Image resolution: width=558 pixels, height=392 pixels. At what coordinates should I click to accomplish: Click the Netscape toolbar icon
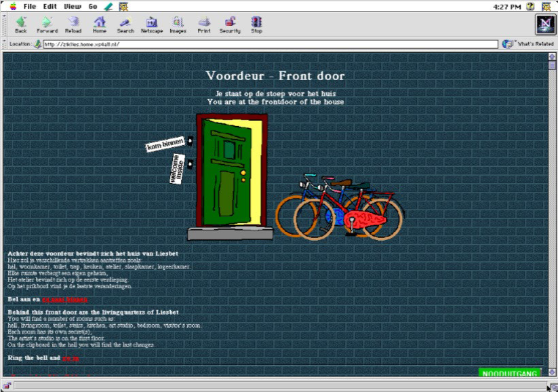tap(152, 25)
